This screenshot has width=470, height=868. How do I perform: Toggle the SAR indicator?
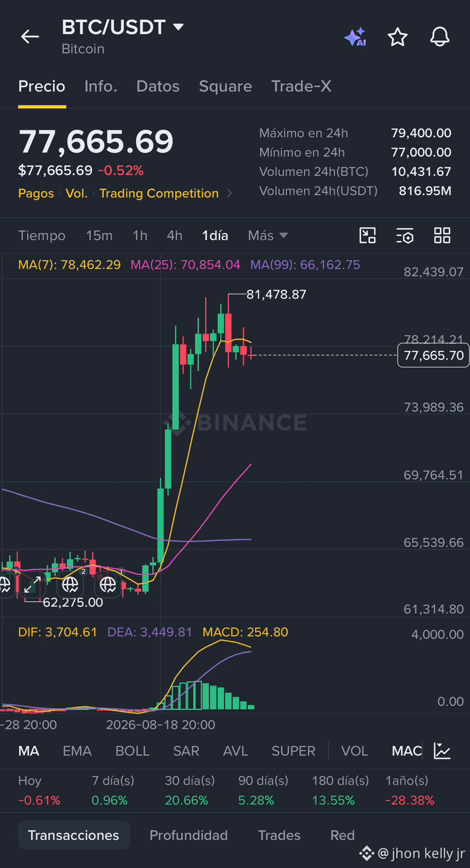click(x=186, y=751)
